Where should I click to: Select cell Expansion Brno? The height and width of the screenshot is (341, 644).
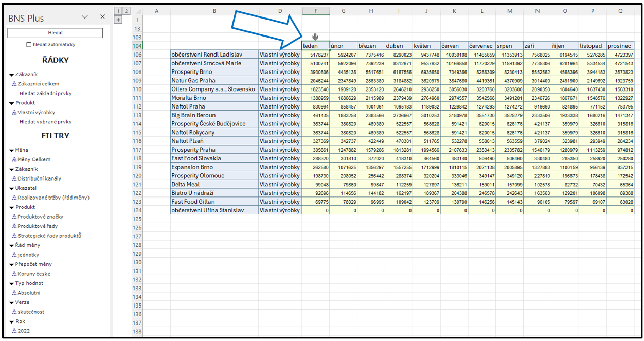(x=214, y=167)
